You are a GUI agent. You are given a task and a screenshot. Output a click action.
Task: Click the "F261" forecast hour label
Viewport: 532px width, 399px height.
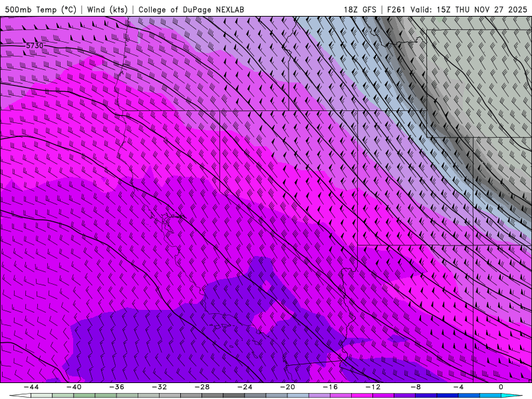(396, 9)
